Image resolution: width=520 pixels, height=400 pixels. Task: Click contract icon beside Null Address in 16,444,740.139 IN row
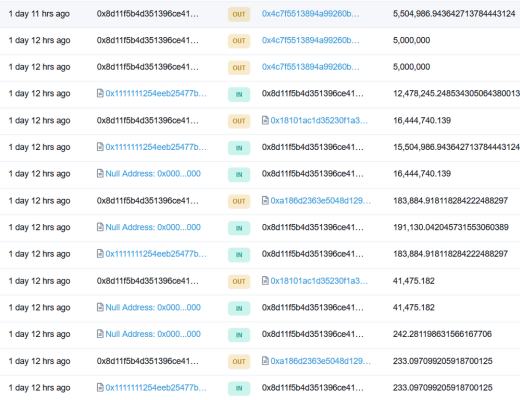click(x=100, y=173)
